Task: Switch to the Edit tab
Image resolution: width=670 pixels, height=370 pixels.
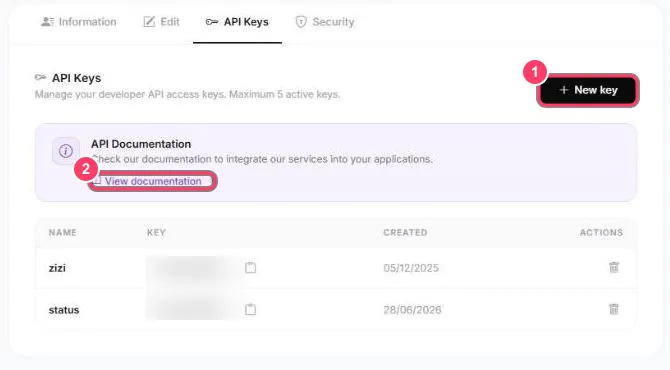Action: [x=162, y=22]
